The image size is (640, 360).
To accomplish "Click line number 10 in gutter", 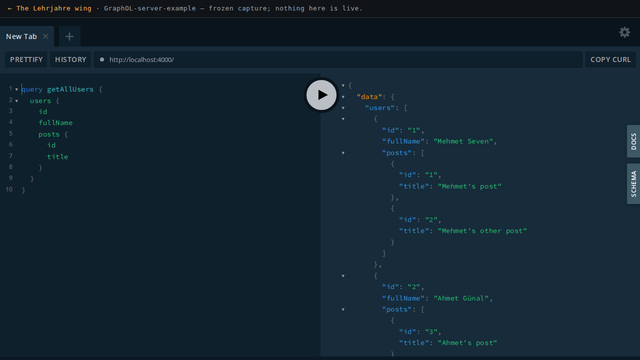I will tap(9, 189).
